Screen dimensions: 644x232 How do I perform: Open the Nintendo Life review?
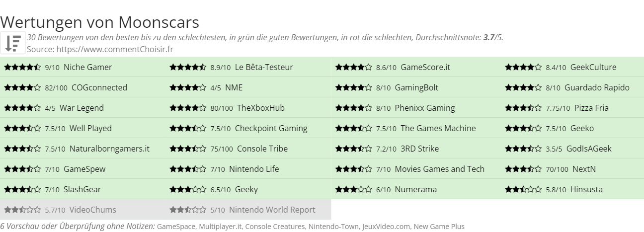(254, 169)
